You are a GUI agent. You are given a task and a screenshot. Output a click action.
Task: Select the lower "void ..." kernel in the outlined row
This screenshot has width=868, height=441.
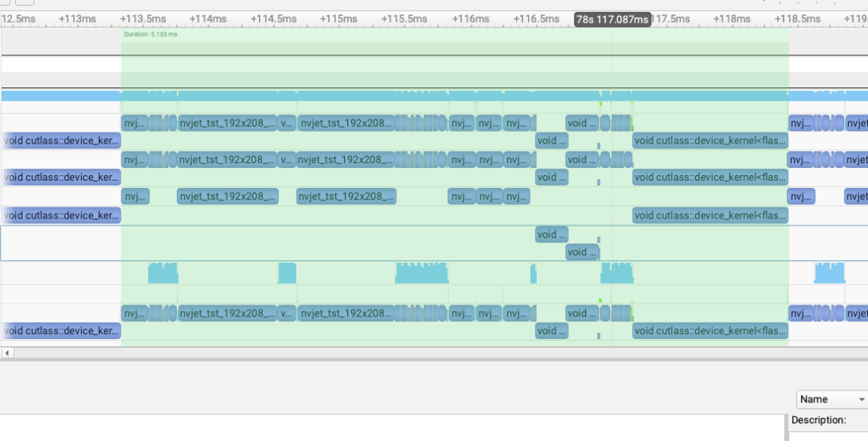(x=581, y=252)
